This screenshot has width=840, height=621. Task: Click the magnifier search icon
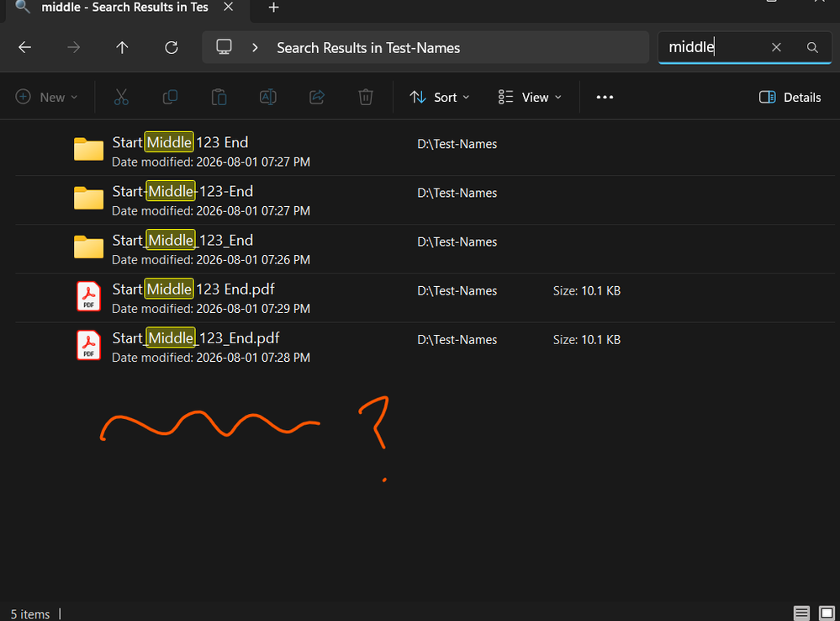point(812,47)
